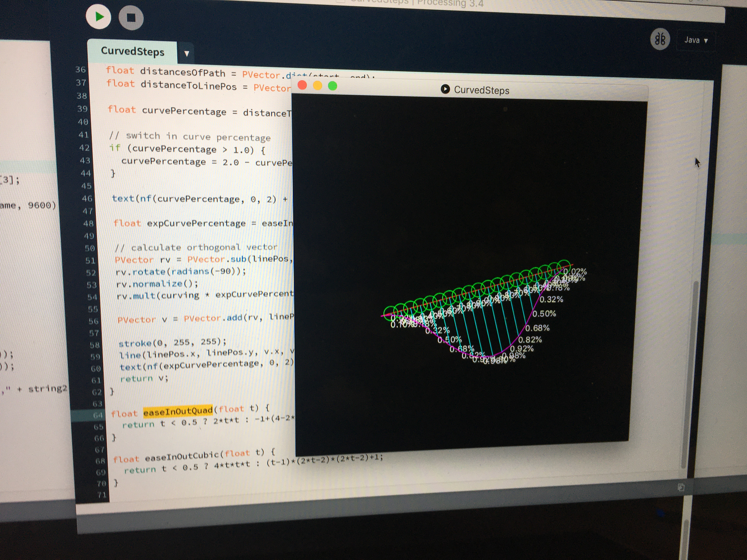This screenshot has height=560, width=747.
Task: Click line number 64 in the gutter
Action: coord(98,415)
